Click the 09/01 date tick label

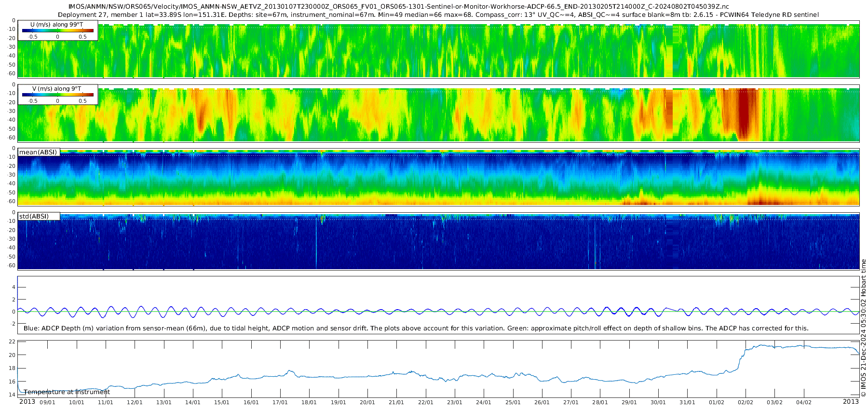[47, 402]
